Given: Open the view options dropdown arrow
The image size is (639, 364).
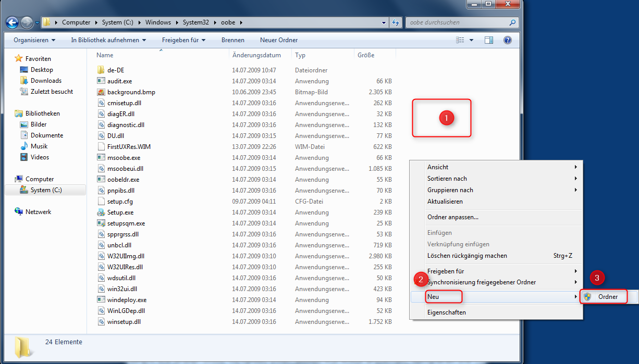Looking at the screenshot, I should (x=472, y=40).
